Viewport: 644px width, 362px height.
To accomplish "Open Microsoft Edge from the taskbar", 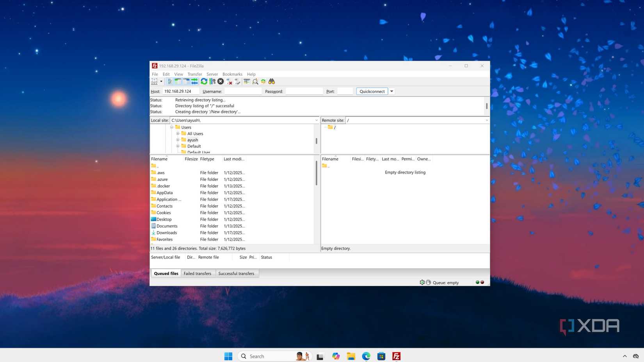I will point(366,356).
